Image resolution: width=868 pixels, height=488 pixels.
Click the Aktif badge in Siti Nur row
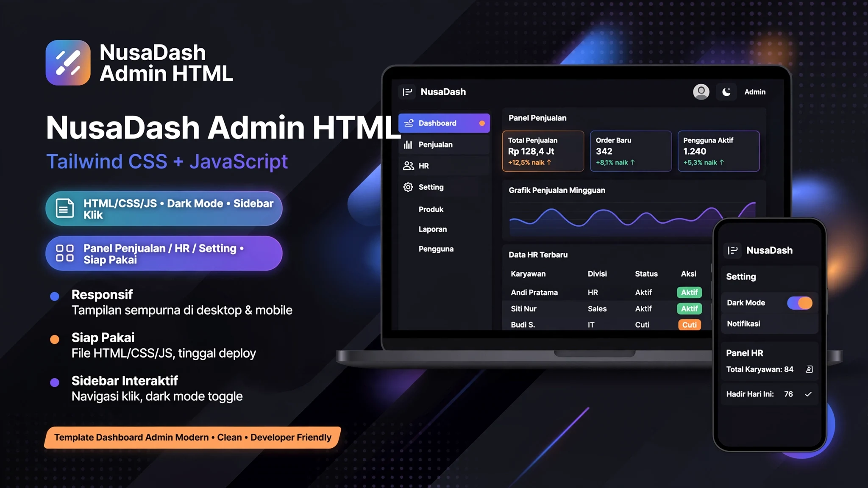pos(689,309)
